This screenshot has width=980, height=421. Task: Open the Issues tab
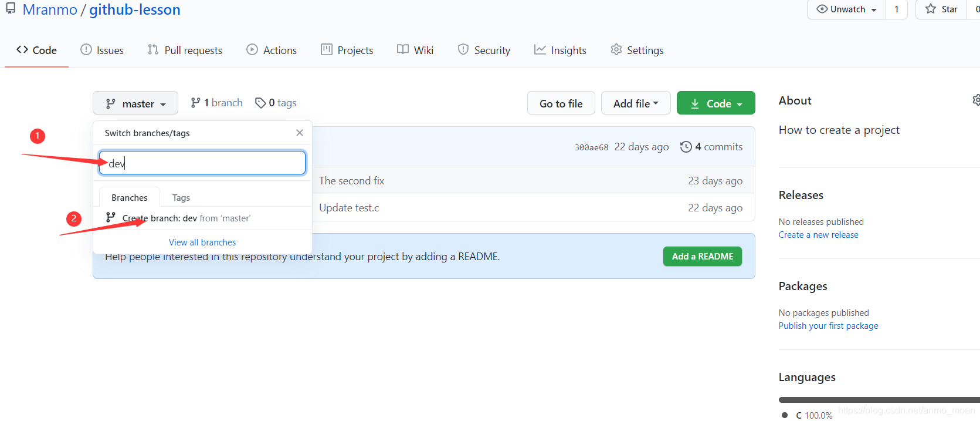[x=102, y=50]
